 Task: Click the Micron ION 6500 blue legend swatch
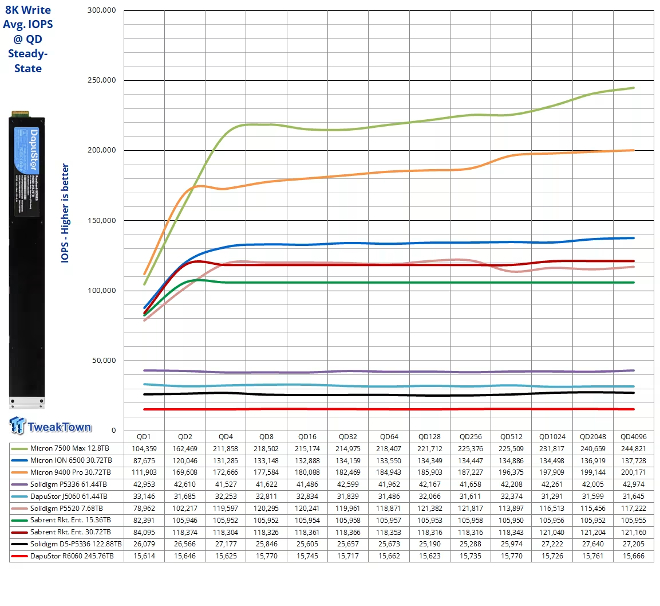point(19,460)
